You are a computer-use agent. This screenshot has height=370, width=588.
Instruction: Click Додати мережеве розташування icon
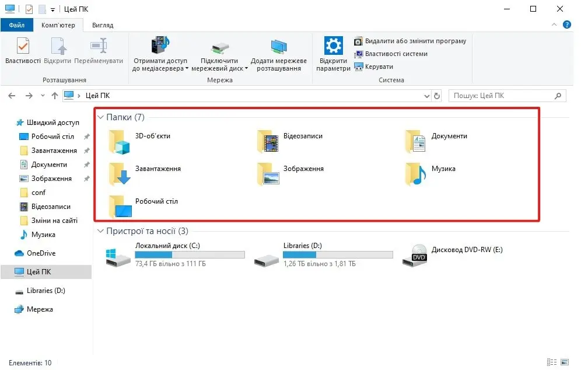pos(279,47)
